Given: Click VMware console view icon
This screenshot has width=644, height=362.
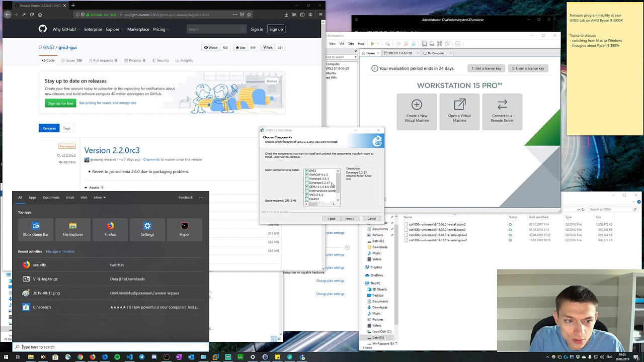Looking at the screenshot, I should coord(458,44).
